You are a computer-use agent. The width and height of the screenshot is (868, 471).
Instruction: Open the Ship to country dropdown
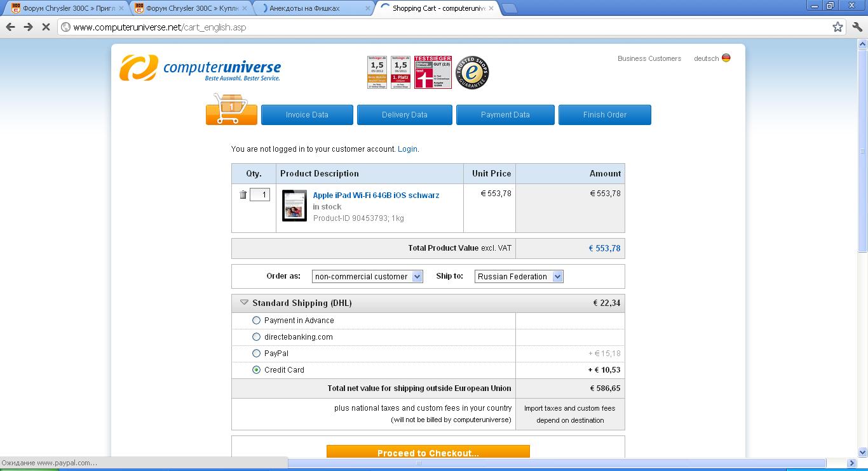pos(519,276)
